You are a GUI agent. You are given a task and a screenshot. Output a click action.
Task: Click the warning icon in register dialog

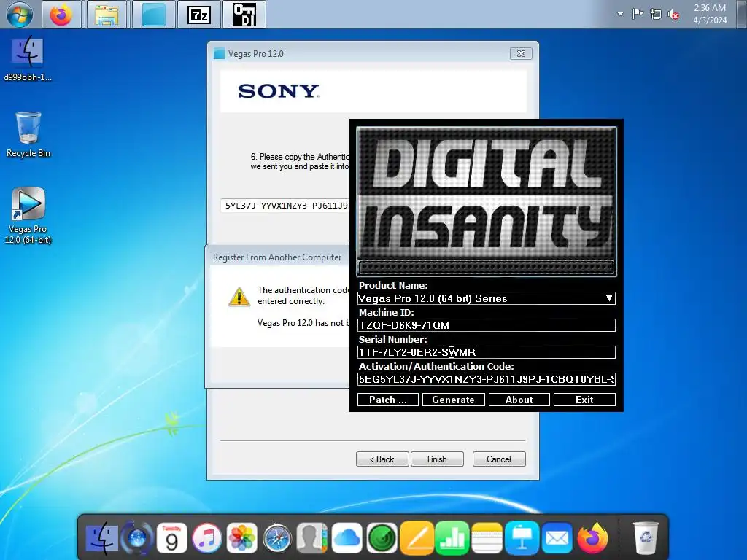click(x=239, y=297)
